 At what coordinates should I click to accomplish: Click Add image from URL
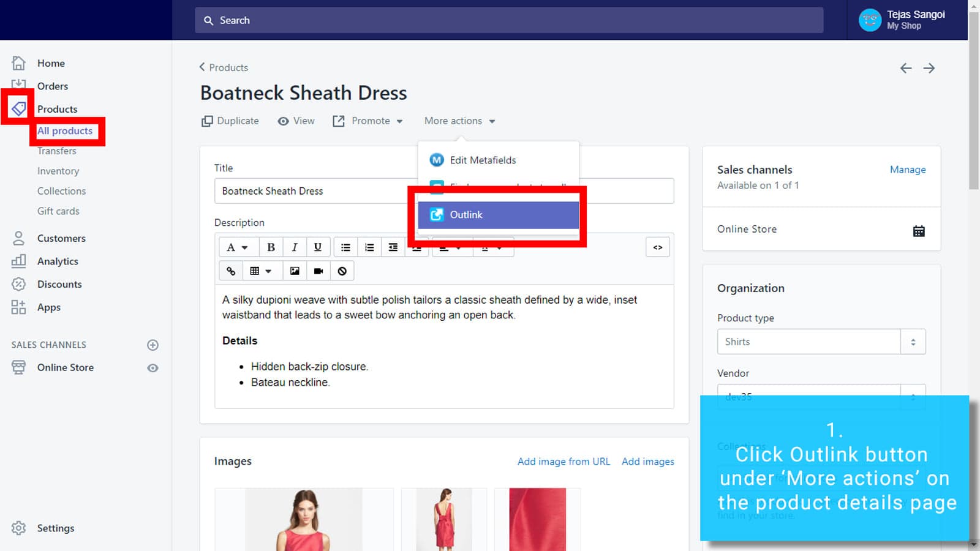(x=563, y=461)
